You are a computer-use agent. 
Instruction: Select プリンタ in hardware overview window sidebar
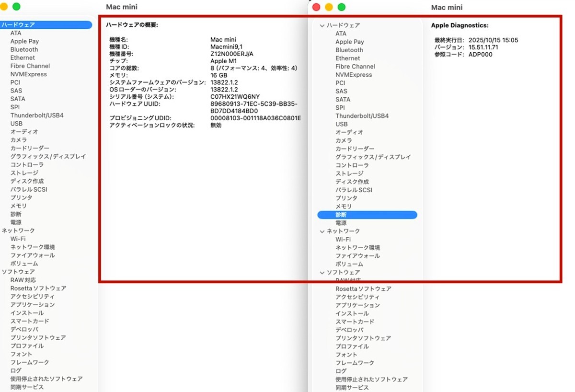(x=22, y=197)
